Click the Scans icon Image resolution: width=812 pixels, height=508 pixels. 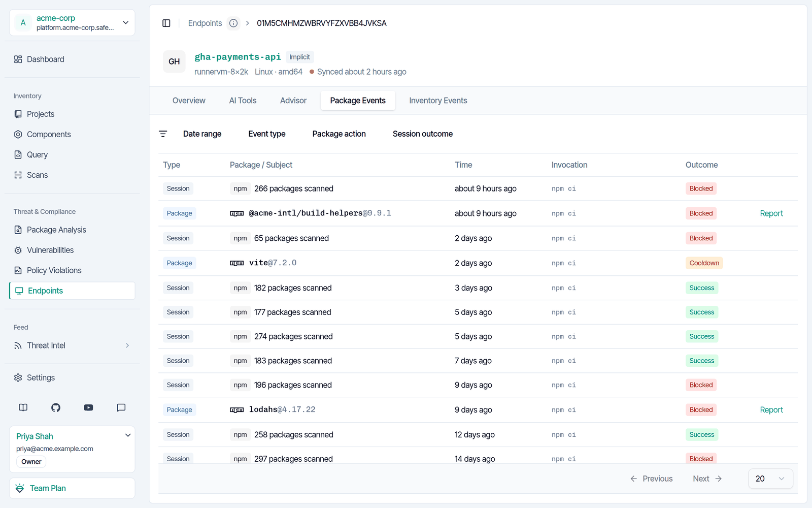18,175
